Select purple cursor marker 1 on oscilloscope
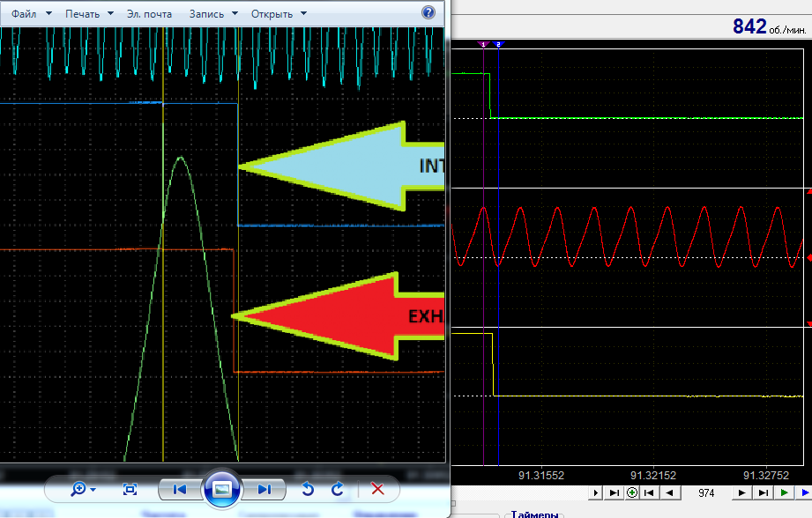 (483, 45)
